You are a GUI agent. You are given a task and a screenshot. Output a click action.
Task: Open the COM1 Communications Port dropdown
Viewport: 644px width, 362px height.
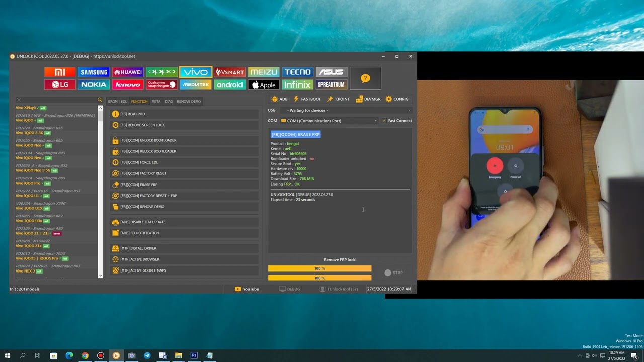tap(329, 121)
